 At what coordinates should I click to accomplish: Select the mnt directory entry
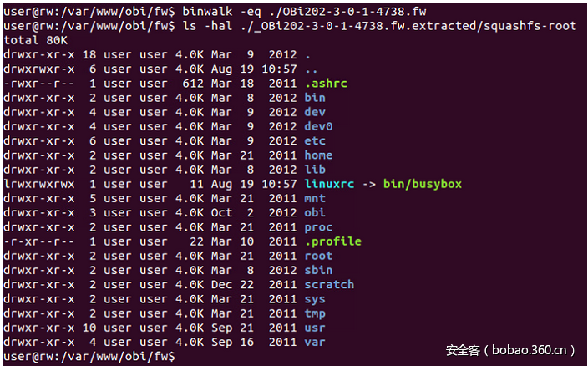point(315,198)
